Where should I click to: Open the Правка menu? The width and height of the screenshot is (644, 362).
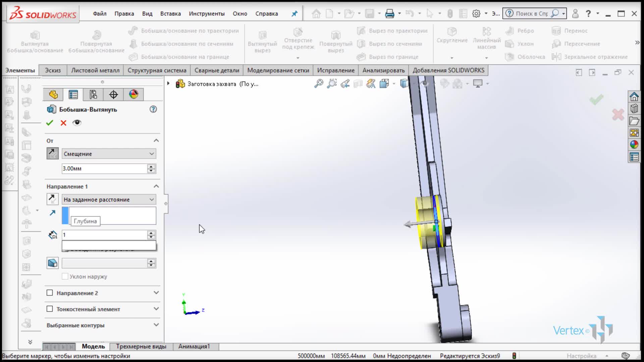pyautogui.click(x=124, y=13)
